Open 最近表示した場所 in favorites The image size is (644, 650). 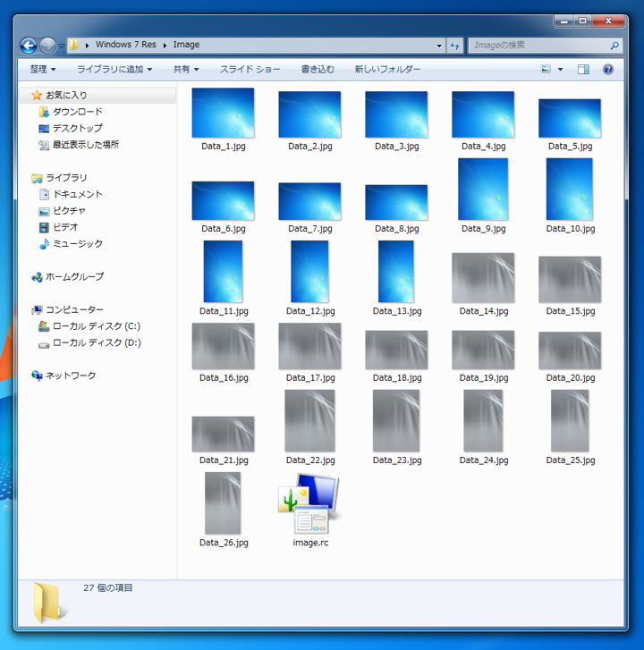pyautogui.click(x=86, y=145)
